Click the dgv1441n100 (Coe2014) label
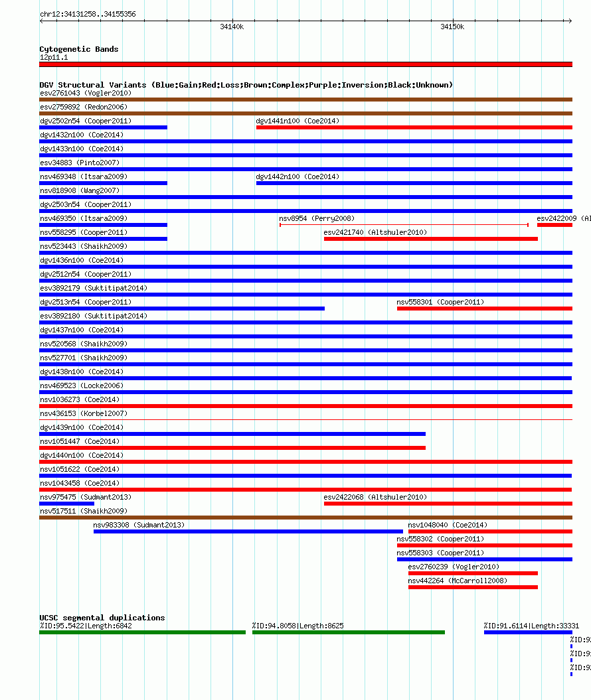Screen dimensions: 591x700 pos(297,121)
